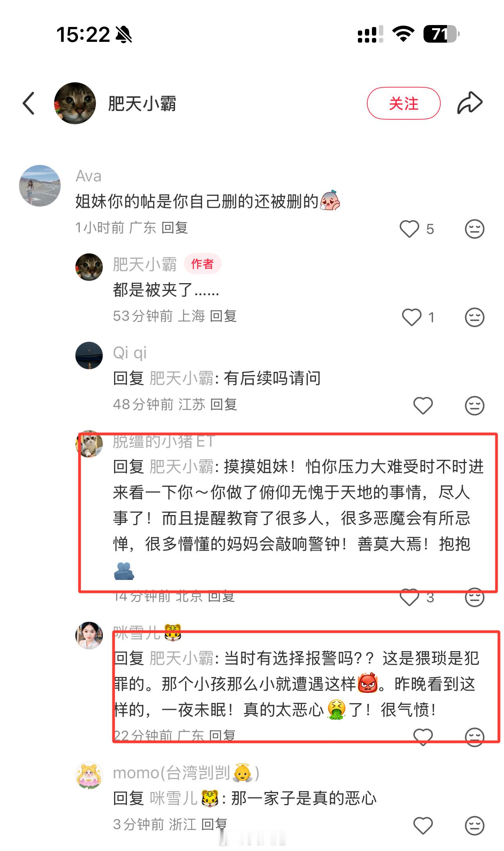Viewport: 504px width, 851px height.
Task: Open emoji reaction on Ava's comment
Action: [474, 229]
